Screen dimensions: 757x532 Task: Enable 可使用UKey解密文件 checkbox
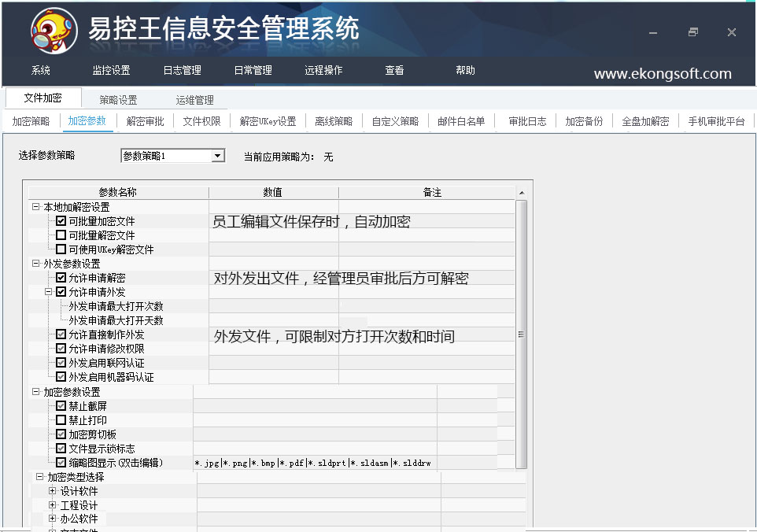coord(61,249)
